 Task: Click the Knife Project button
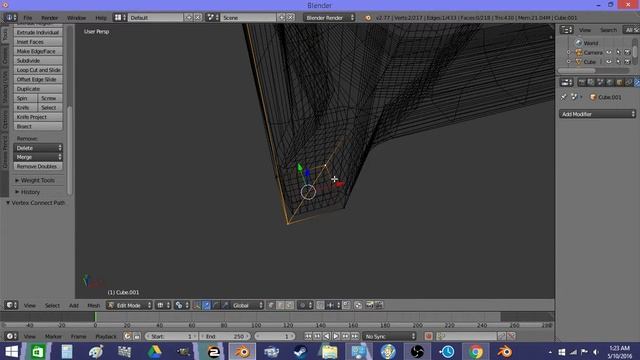pyautogui.click(x=38, y=117)
